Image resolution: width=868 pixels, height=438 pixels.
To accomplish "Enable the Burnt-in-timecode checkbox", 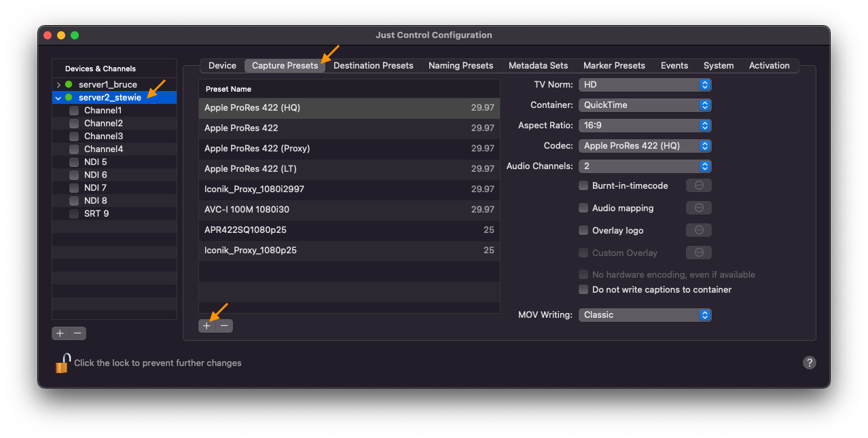I will (x=583, y=185).
